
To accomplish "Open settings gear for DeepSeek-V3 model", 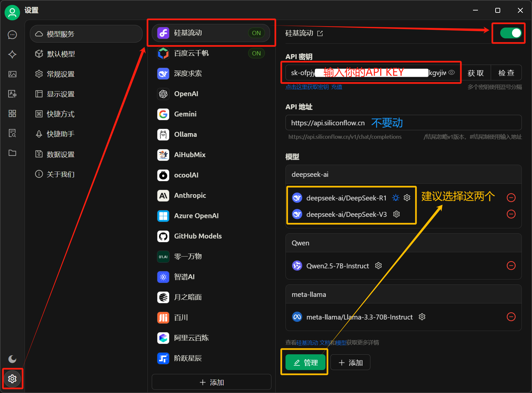I will [x=397, y=214].
